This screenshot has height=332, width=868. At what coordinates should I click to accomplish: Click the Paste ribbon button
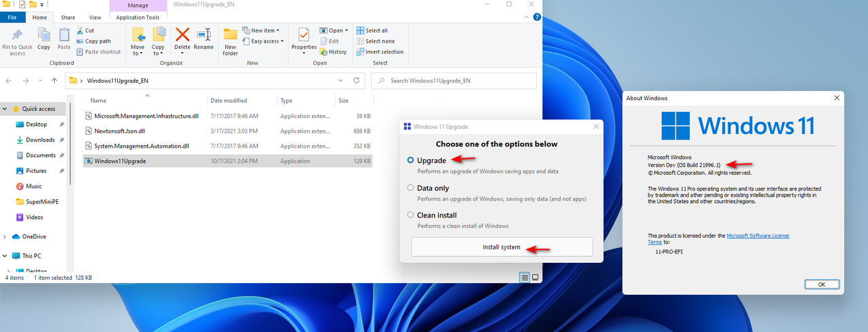(64, 39)
